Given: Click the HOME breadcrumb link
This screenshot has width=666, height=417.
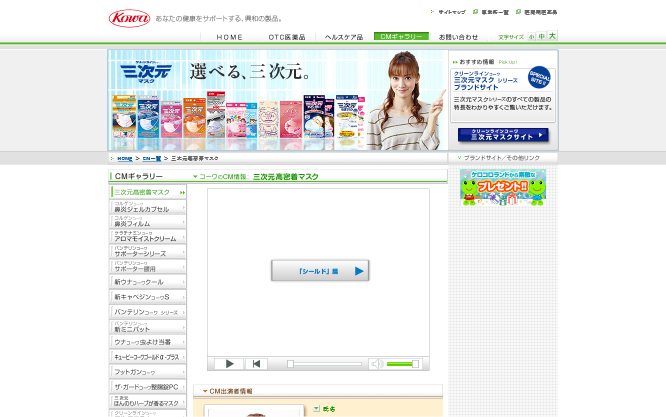Looking at the screenshot, I should tap(125, 158).
